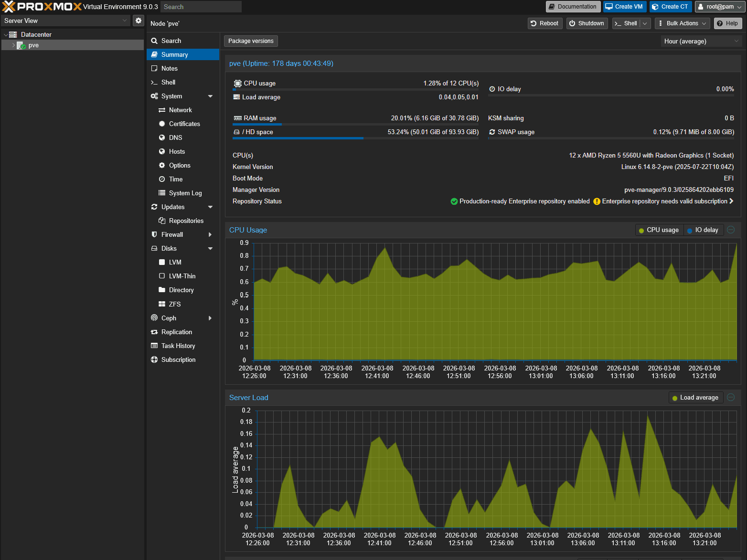Open the Summary menu item
The image size is (747, 560).
point(183,55)
